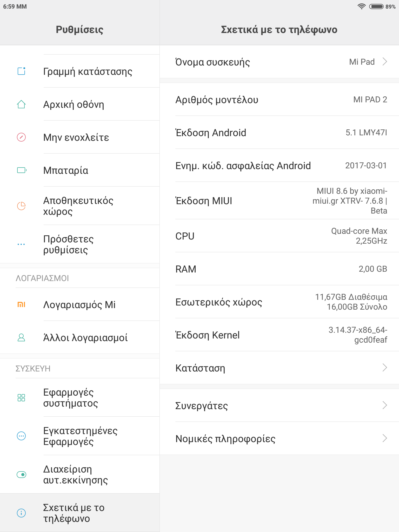Image resolution: width=399 pixels, height=532 pixels.
Task: Tap the battery settings icon
Action: coord(22,170)
